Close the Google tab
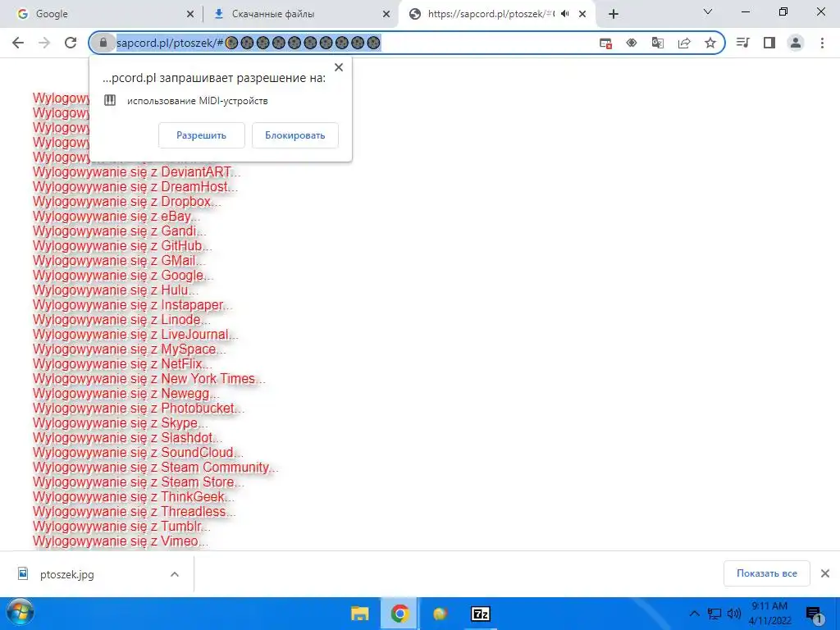The width and height of the screenshot is (840, 630). click(x=190, y=15)
